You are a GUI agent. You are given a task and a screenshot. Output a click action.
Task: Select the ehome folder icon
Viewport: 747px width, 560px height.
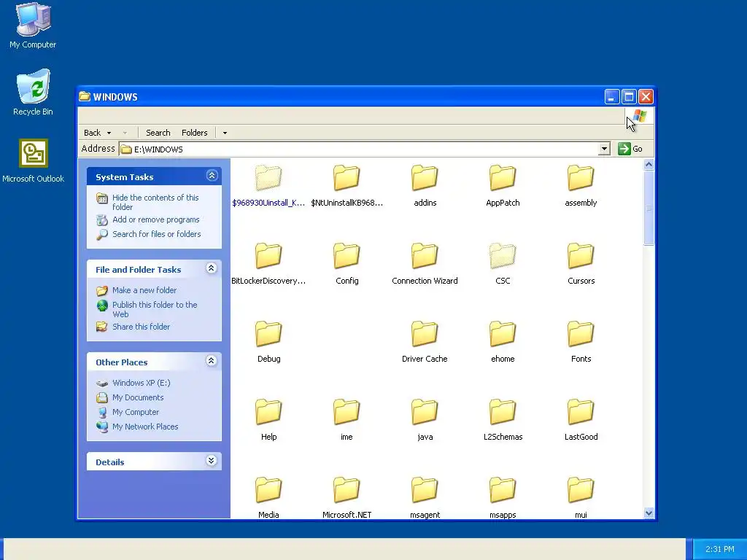tap(503, 334)
